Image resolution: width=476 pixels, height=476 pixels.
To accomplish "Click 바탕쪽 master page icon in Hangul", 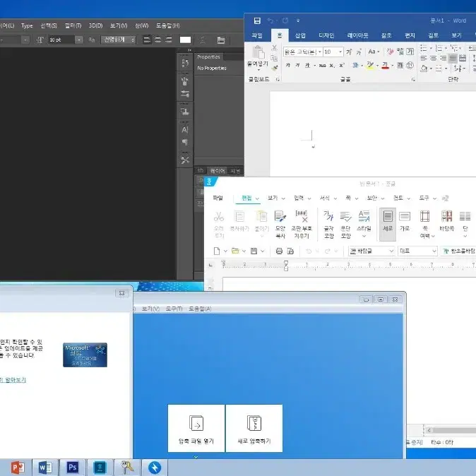I will (446, 221).
